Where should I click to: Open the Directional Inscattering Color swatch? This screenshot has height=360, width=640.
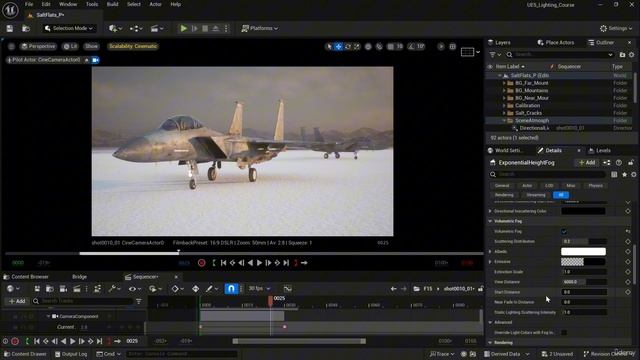click(x=583, y=211)
